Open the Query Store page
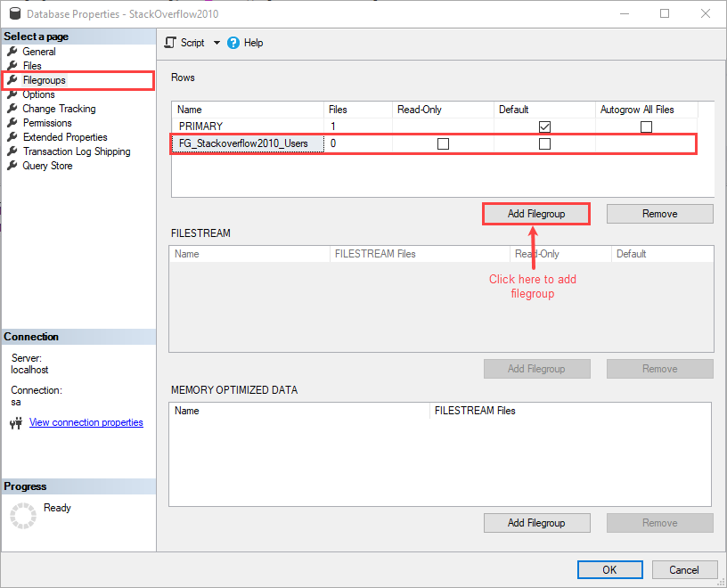This screenshot has height=588, width=727. [47, 166]
